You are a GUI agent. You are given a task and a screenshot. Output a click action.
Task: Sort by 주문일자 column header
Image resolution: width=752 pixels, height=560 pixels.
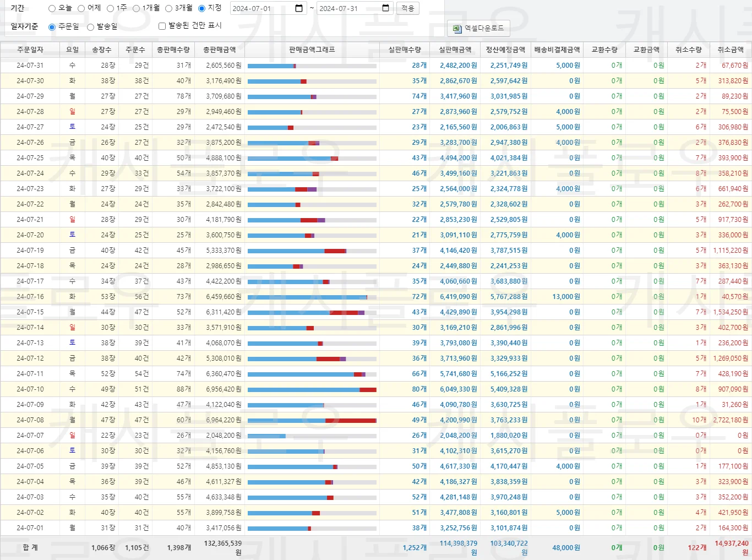(30, 50)
